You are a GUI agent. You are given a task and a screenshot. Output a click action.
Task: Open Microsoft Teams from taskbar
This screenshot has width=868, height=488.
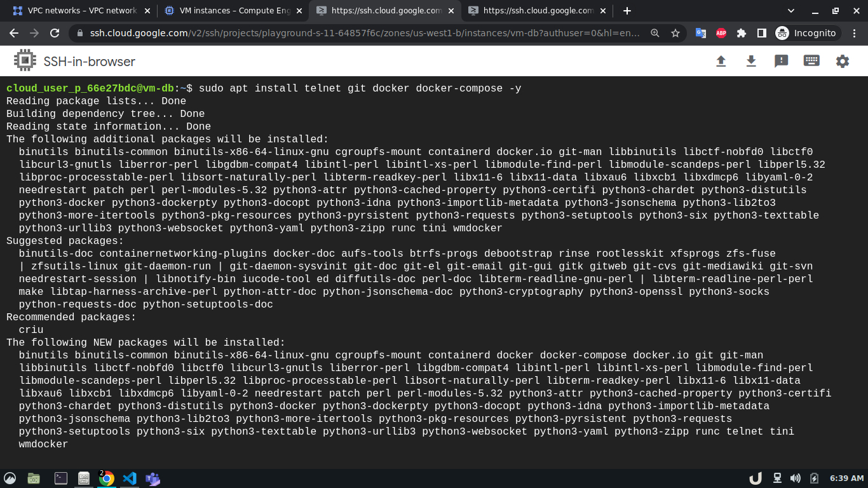coord(153,478)
